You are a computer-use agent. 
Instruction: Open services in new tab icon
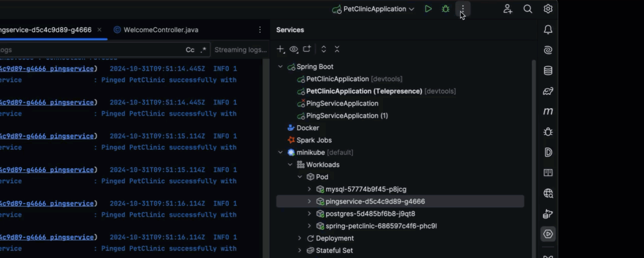tap(307, 49)
